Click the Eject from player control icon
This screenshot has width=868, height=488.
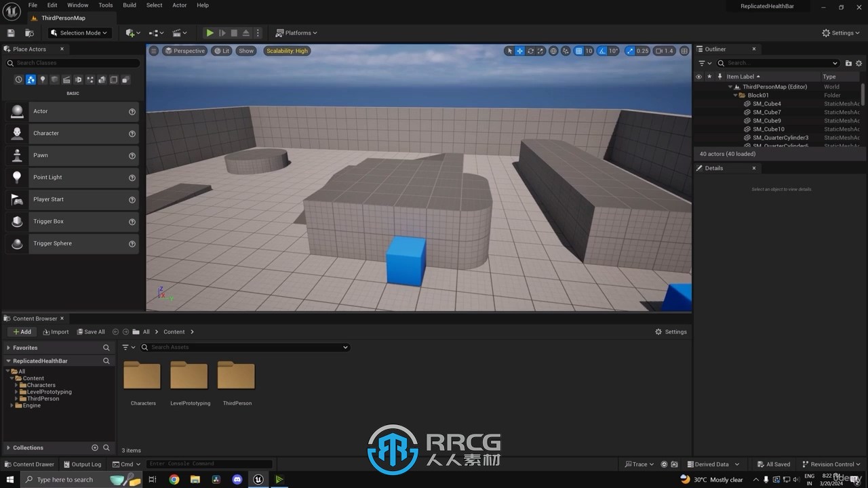click(x=246, y=33)
